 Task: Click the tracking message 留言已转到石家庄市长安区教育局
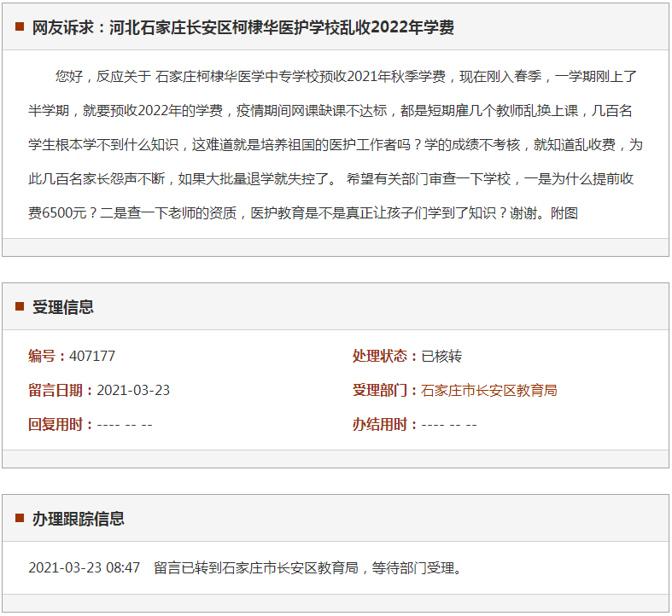[307, 568]
